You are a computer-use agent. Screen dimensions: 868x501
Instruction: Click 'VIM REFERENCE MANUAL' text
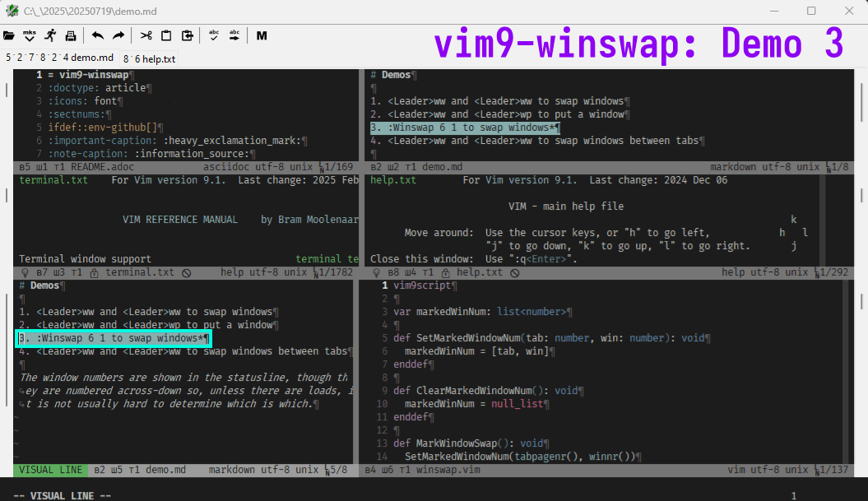[x=180, y=220]
